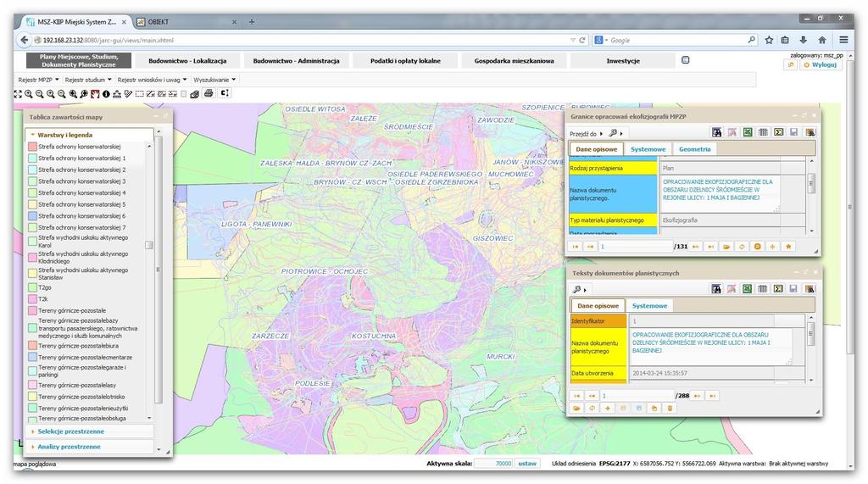Viewport: 868px width, 484px height.
Task: Click the Excel export icon in Teksty panel
Action: tap(748, 288)
